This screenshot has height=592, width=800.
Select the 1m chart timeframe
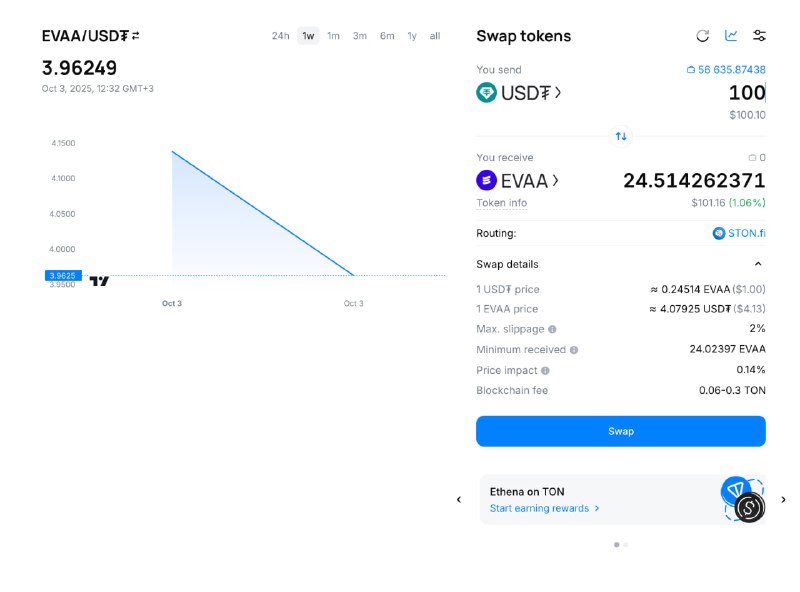[x=333, y=36]
